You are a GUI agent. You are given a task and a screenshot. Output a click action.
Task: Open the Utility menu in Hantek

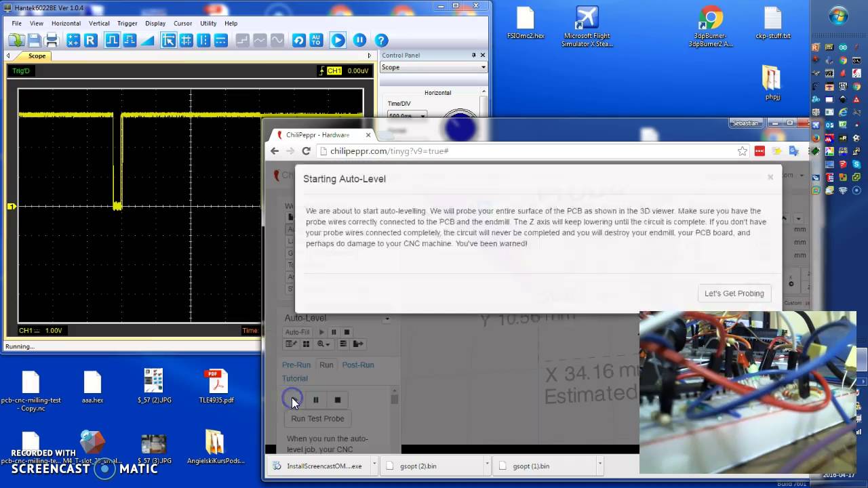click(208, 23)
